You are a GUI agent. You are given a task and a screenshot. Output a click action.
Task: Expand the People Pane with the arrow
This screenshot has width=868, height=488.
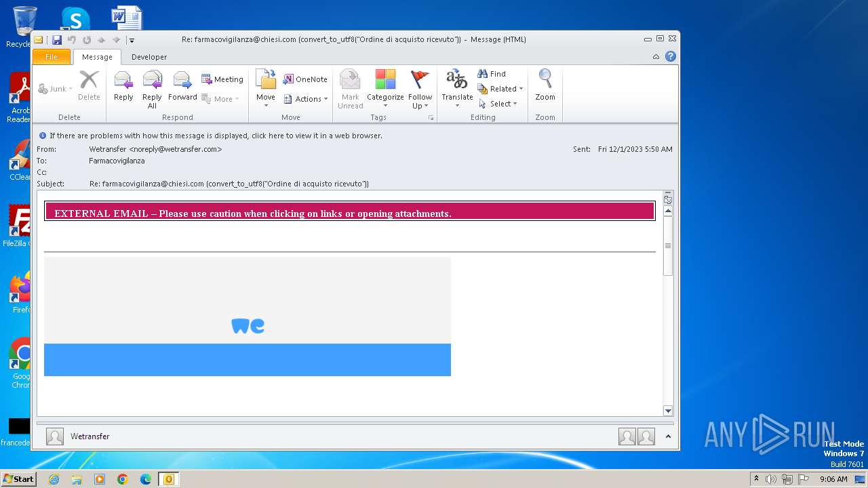[x=668, y=436]
